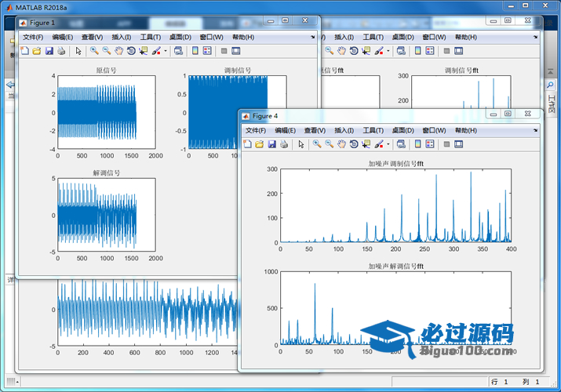Click New Figure icon in Figure 4 toolbar
The width and height of the screenshot is (561, 392).
pos(247,144)
